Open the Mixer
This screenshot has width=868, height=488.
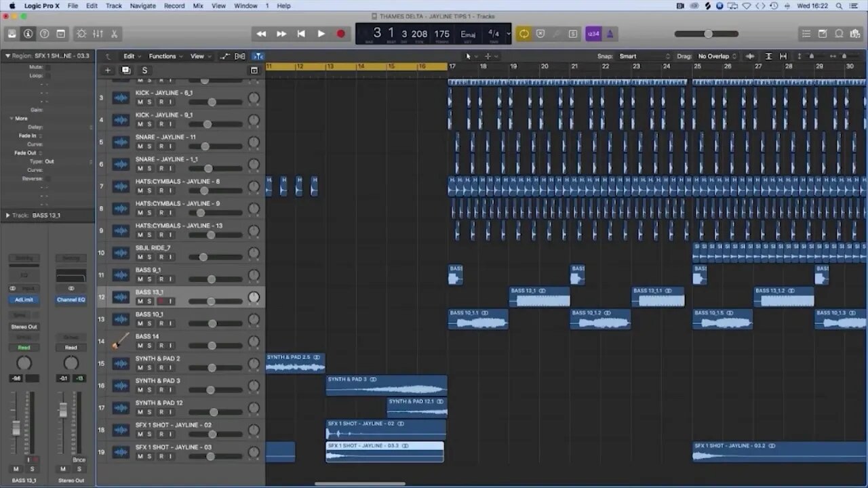tap(98, 34)
